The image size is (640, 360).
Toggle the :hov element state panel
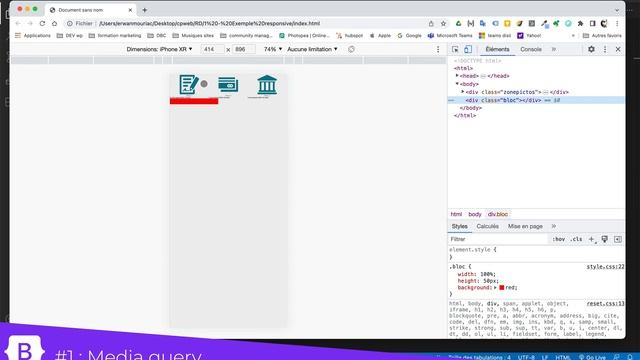tap(558, 239)
